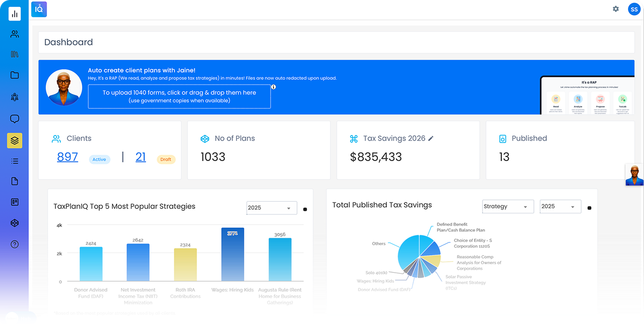Click the Draft badge
The image size is (644, 328).
[166, 160]
